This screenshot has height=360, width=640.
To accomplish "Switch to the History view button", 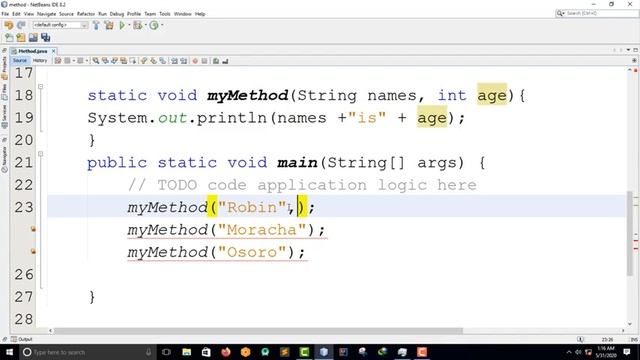I will pyautogui.click(x=40, y=60).
